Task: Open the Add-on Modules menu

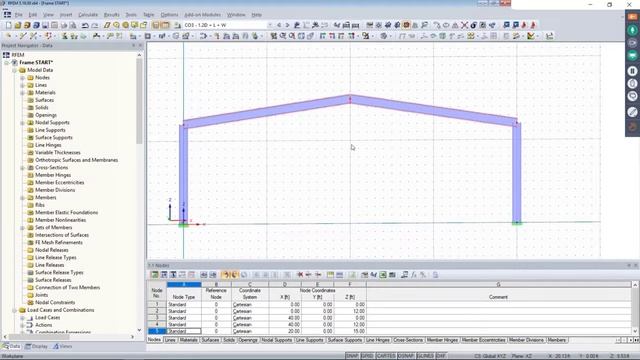Action: click(202, 15)
